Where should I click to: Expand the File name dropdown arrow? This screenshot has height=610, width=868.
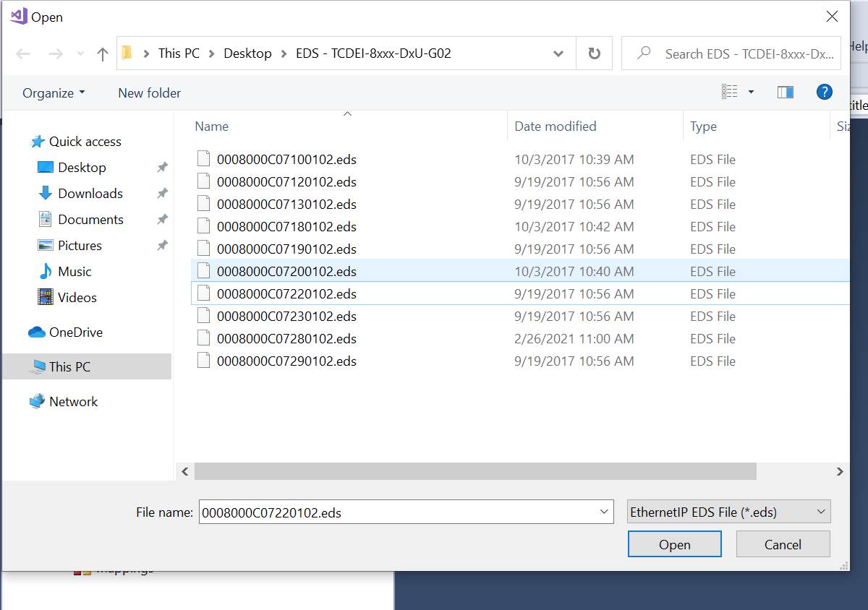point(605,512)
